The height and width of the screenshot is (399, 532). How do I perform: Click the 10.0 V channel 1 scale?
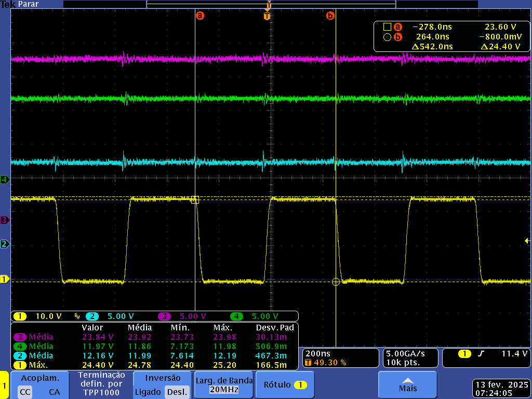tap(48, 316)
